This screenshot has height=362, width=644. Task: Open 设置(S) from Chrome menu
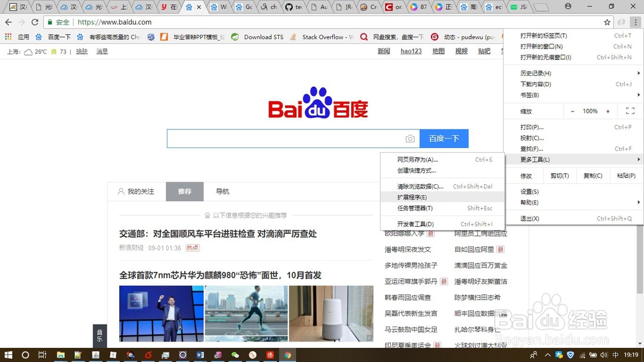pos(574,192)
